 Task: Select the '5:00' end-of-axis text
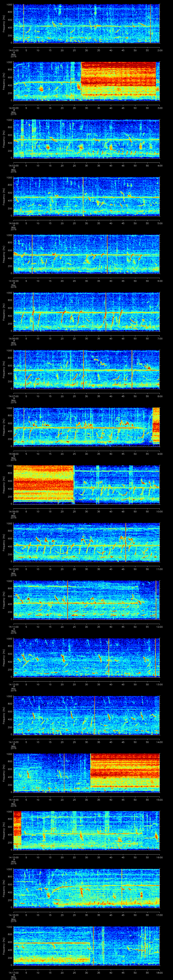pyautogui.click(x=160, y=223)
